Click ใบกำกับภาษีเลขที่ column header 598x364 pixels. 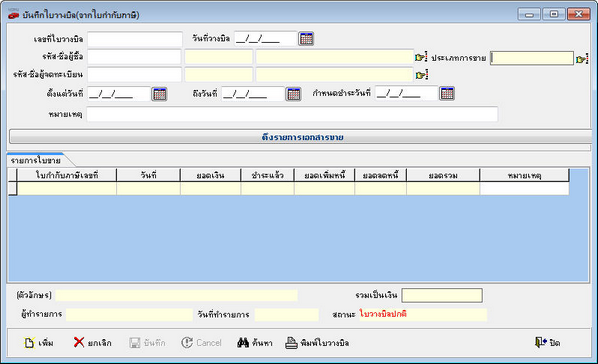pos(67,175)
